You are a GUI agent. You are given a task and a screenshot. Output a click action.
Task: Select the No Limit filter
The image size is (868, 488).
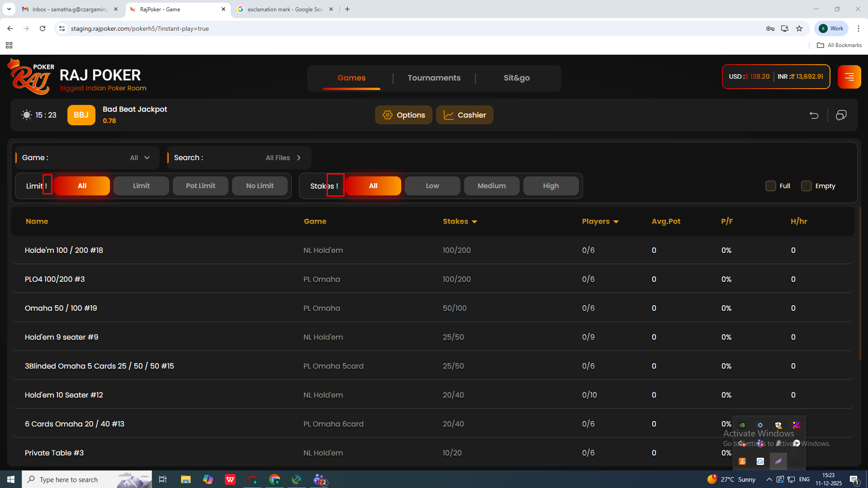(260, 186)
